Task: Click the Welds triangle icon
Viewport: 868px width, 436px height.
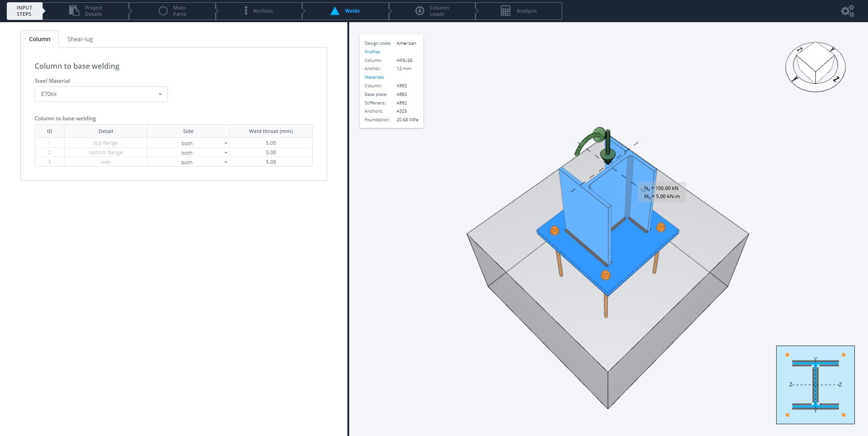Action: click(x=335, y=11)
